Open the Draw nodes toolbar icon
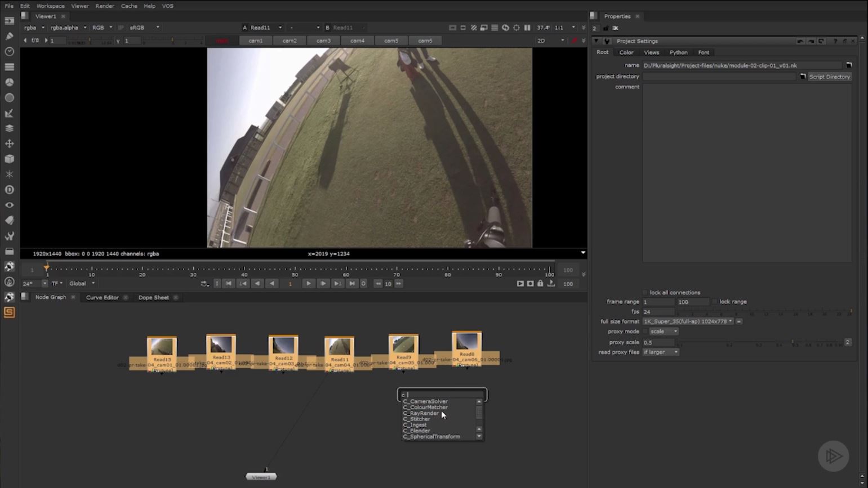Screen dimensions: 868x488 coord(9,36)
